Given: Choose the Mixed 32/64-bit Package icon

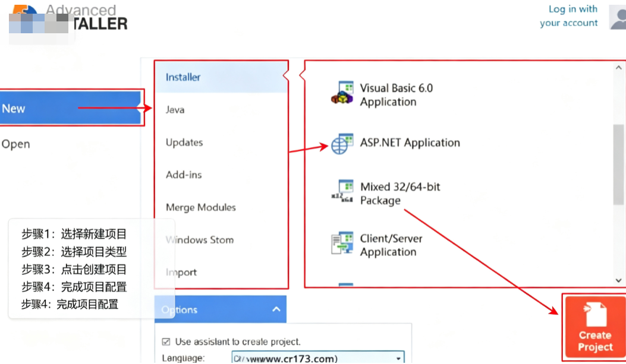Looking at the screenshot, I should (x=342, y=191).
